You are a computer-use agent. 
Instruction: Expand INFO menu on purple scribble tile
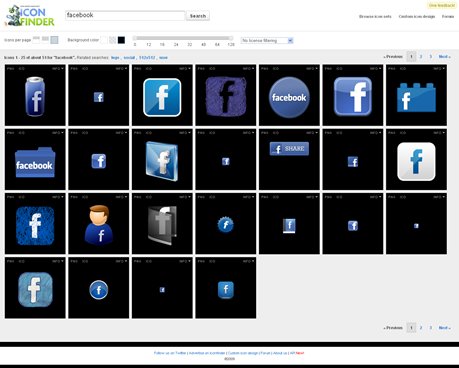coord(248,68)
